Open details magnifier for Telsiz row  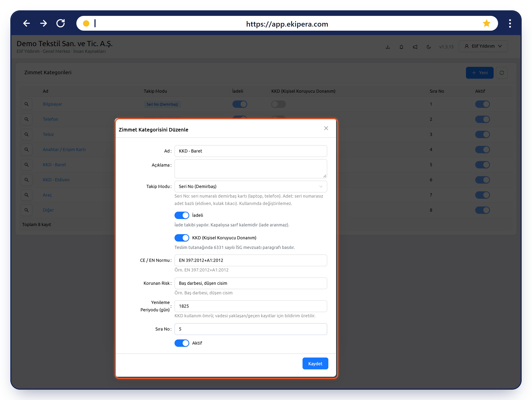tap(26, 134)
